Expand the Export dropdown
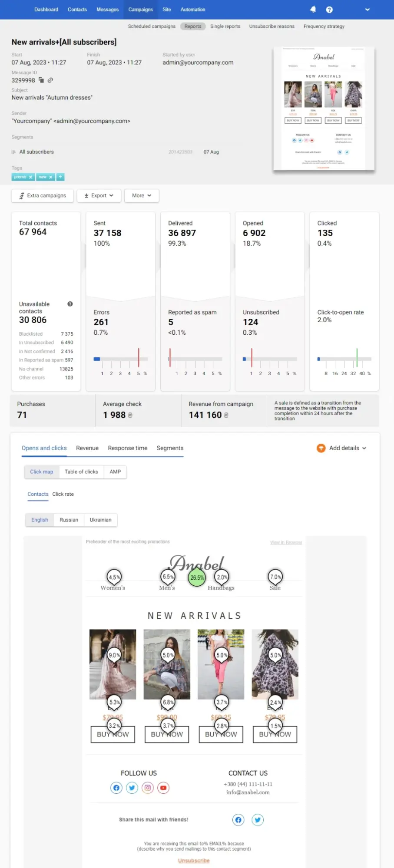Screen dimensions: 394x868 99,195
